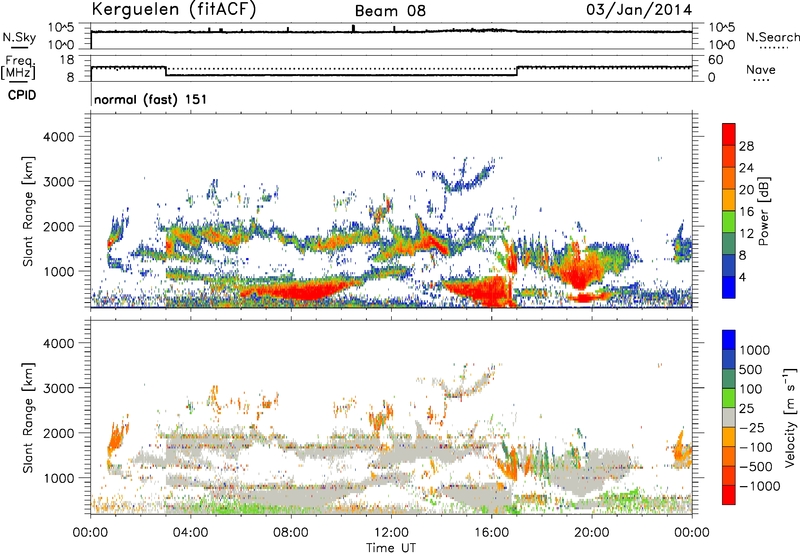
Task: Click the 'Kerguelen (fitACF)' title text
Action: [x=173, y=9]
